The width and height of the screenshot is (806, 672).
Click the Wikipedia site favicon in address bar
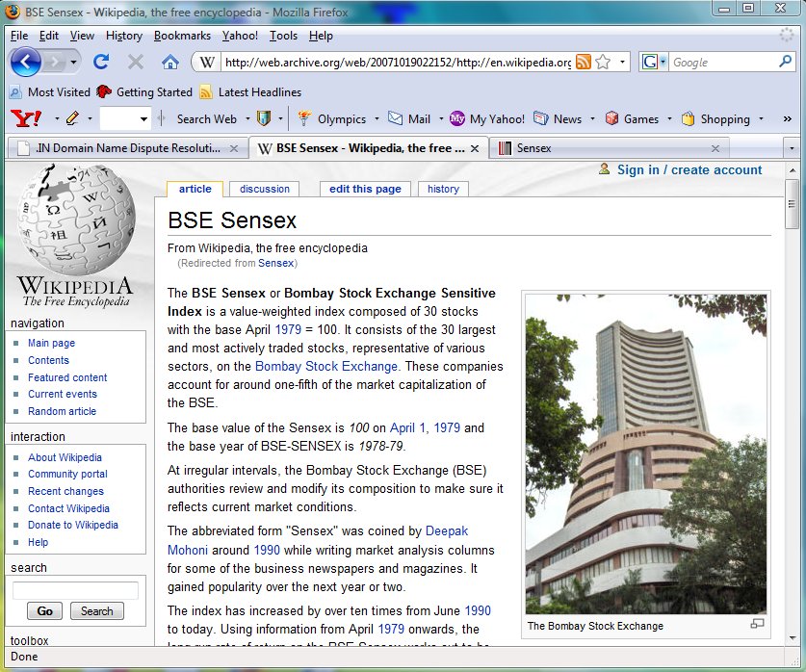pos(207,63)
